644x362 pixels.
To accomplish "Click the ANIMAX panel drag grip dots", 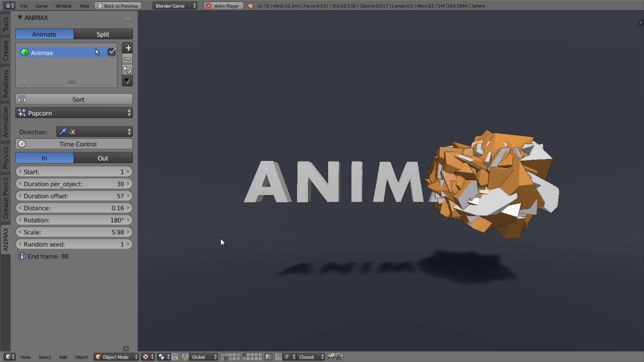I will pos(128,18).
